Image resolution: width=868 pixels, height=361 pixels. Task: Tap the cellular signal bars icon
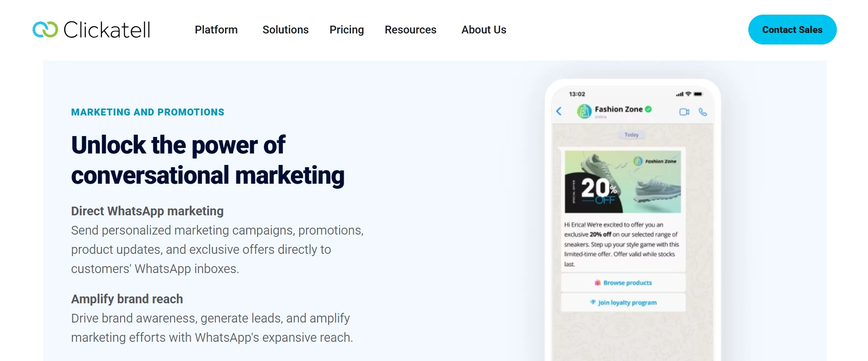(680, 93)
